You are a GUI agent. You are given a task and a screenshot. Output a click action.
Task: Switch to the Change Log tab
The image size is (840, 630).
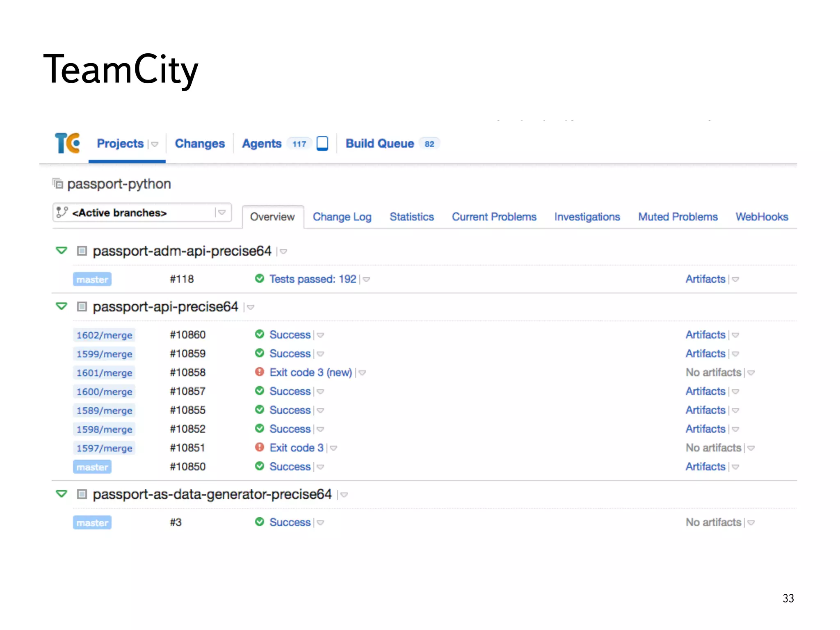coord(342,217)
